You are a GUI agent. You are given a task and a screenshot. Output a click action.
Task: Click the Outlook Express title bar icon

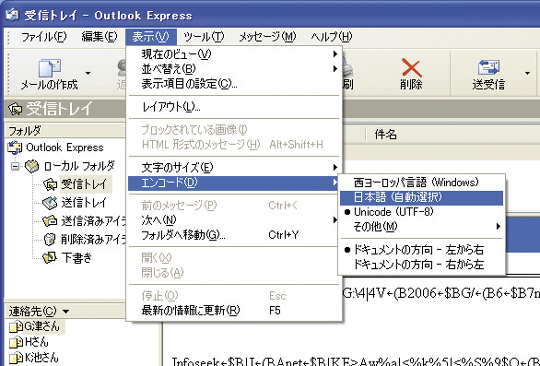[x=12, y=14]
